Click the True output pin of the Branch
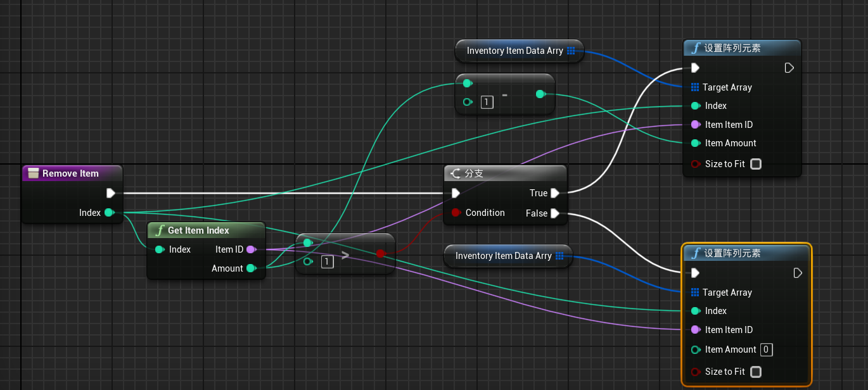This screenshot has width=868, height=390. tap(555, 193)
